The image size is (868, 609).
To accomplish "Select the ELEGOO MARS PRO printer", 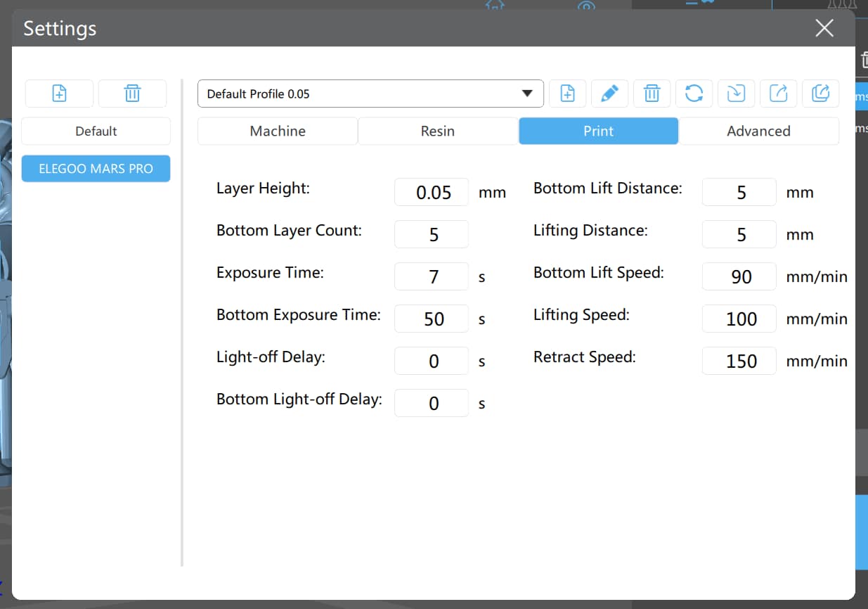I will [x=96, y=169].
